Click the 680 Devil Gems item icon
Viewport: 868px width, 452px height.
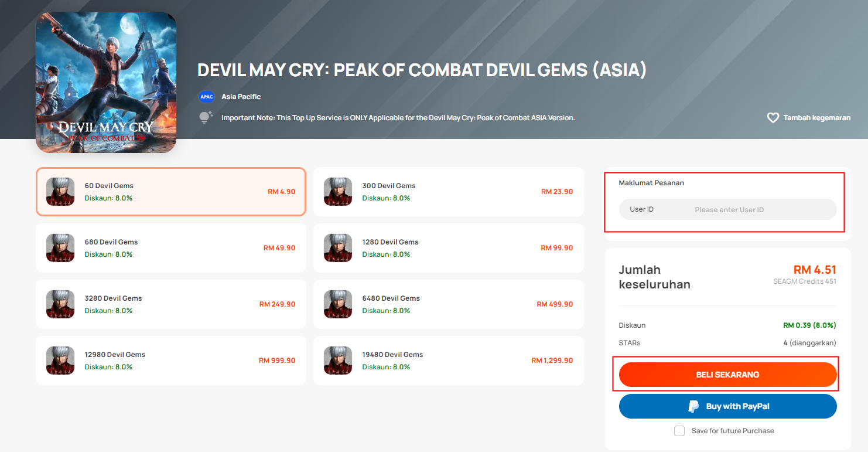point(60,248)
